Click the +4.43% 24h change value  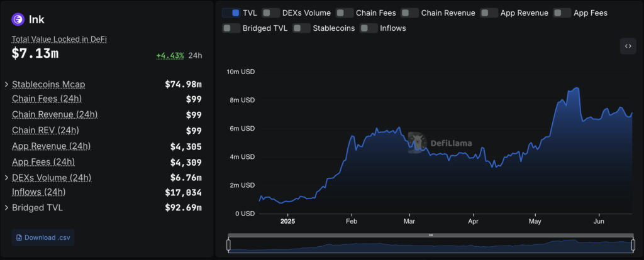click(170, 55)
